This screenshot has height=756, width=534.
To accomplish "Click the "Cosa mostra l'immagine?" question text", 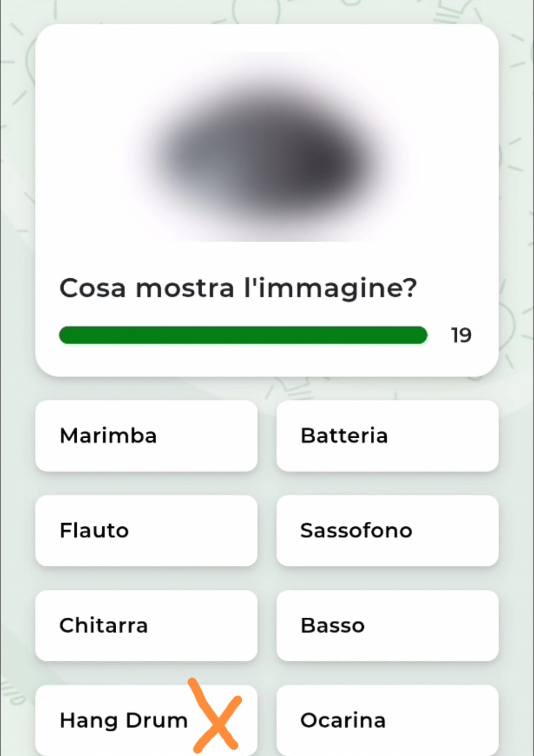I will point(238,288).
